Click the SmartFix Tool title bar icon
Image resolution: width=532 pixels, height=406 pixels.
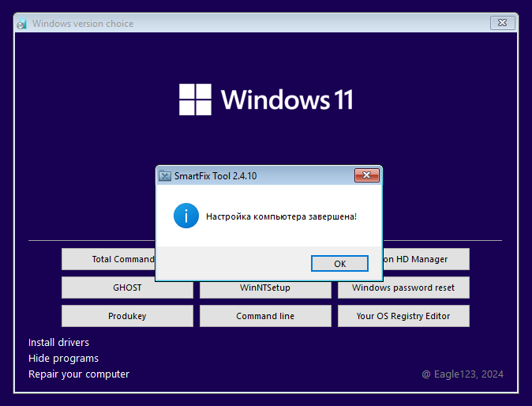tap(165, 176)
